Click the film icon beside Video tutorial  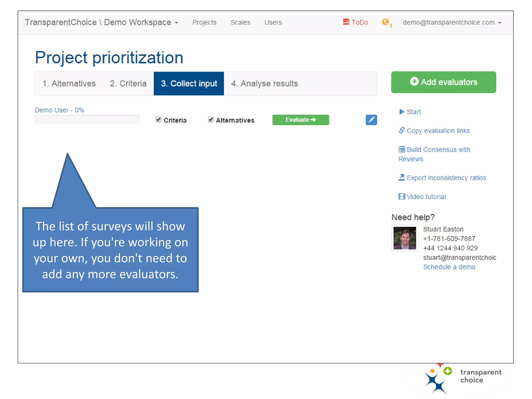point(402,196)
